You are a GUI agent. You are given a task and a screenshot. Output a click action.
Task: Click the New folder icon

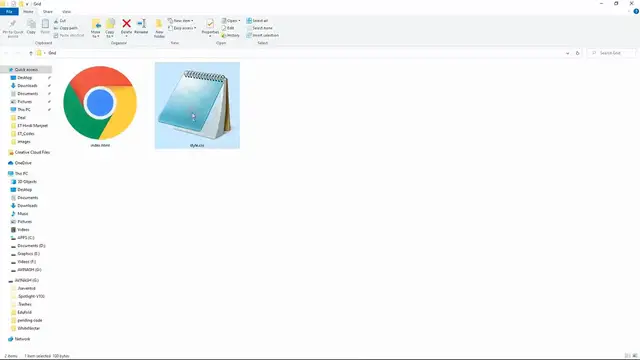click(x=159, y=24)
